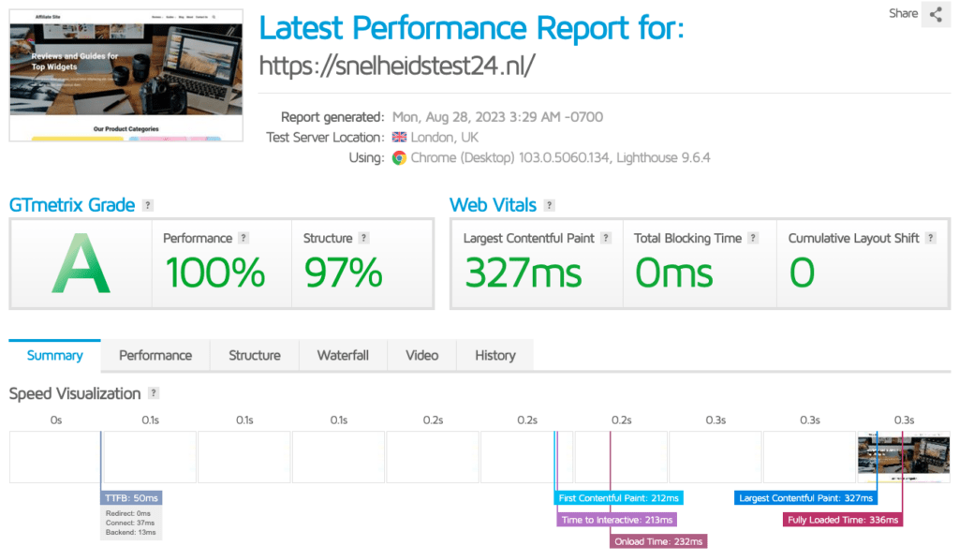Click the site screenshot thumbnail
The image size is (959, 560).
pos(126,75)
